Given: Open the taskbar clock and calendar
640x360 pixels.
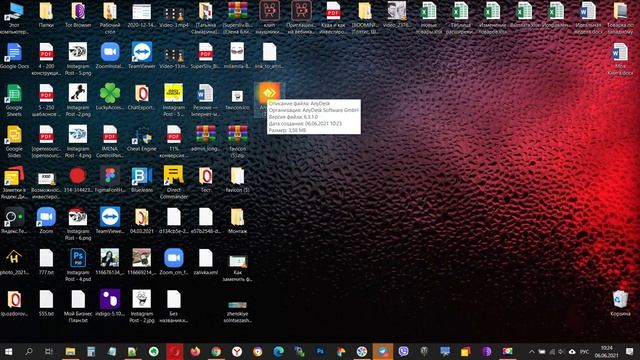Looking at the screenshot, I should (x=607, y=351).
